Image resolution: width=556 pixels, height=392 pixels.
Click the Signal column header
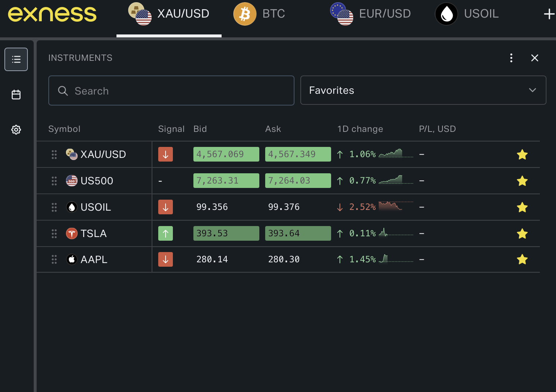pos(171,129)
